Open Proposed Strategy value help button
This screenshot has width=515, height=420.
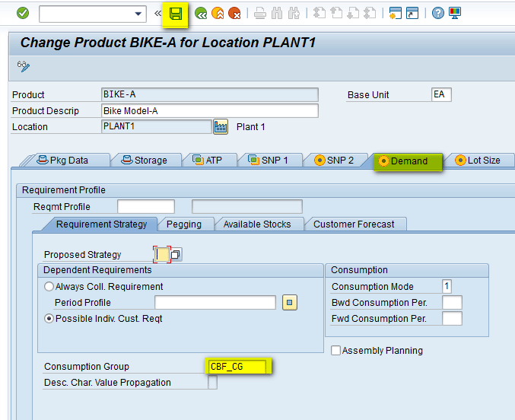point(176,254)
